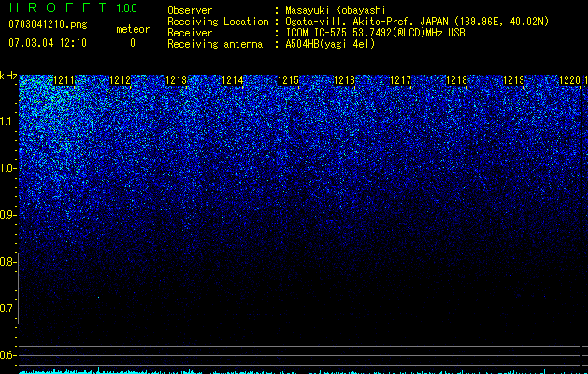Image resolution: width=588 pixels, height=374 pixels.
Task: Click the date stamp 07.03.04 12:10
Action: (x=48, y=43)
